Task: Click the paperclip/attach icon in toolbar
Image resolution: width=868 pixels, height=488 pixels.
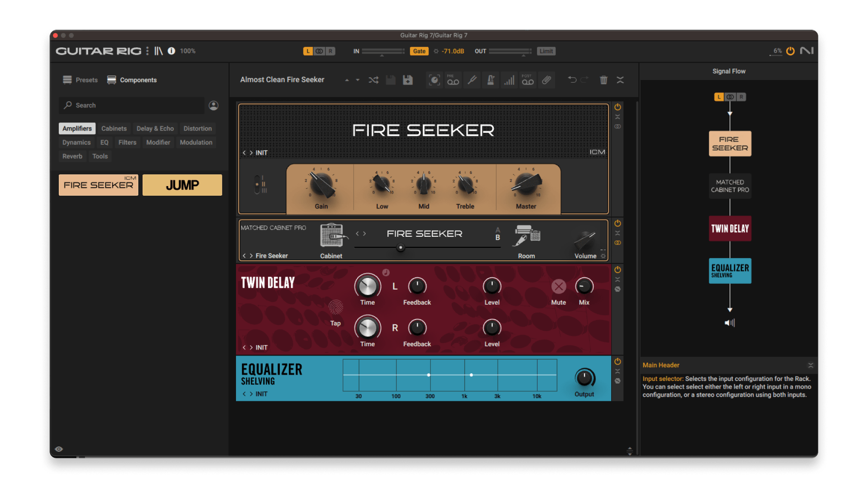Action: point(547,80)
